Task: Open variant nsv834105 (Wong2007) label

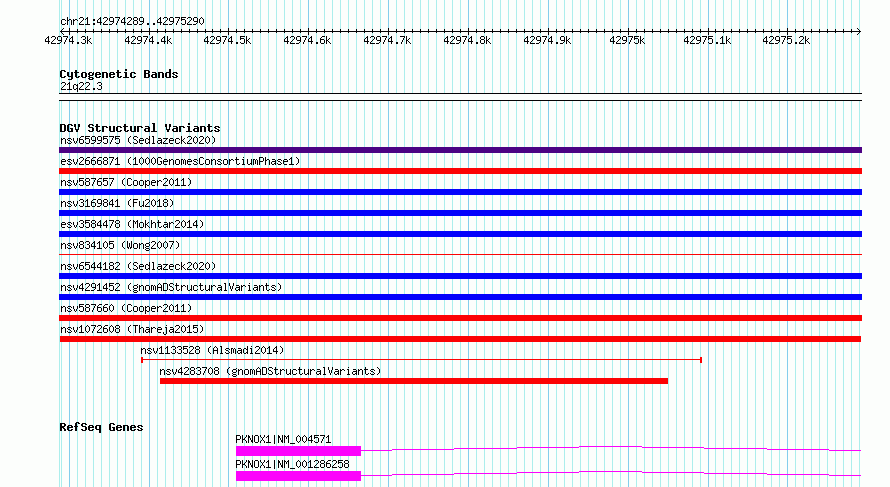Action: pos(120,245)
